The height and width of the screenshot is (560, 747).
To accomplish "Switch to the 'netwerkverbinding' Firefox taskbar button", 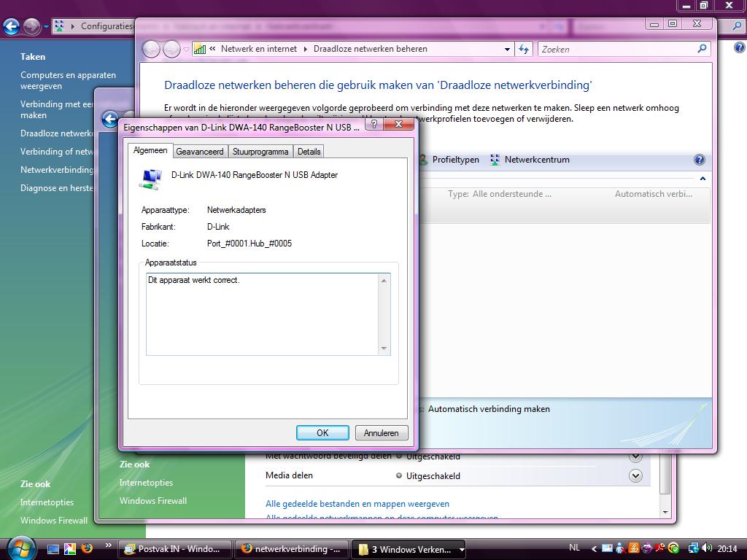I will coord(291,549).
